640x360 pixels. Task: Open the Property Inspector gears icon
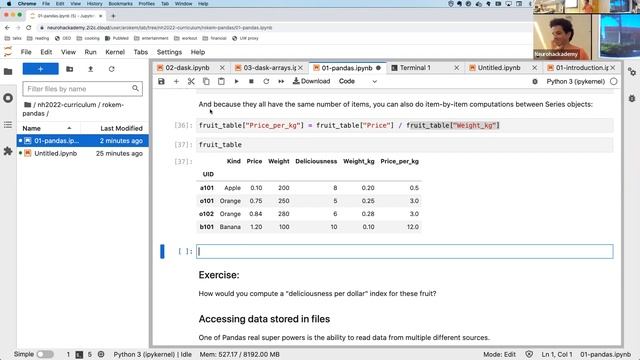632,72
